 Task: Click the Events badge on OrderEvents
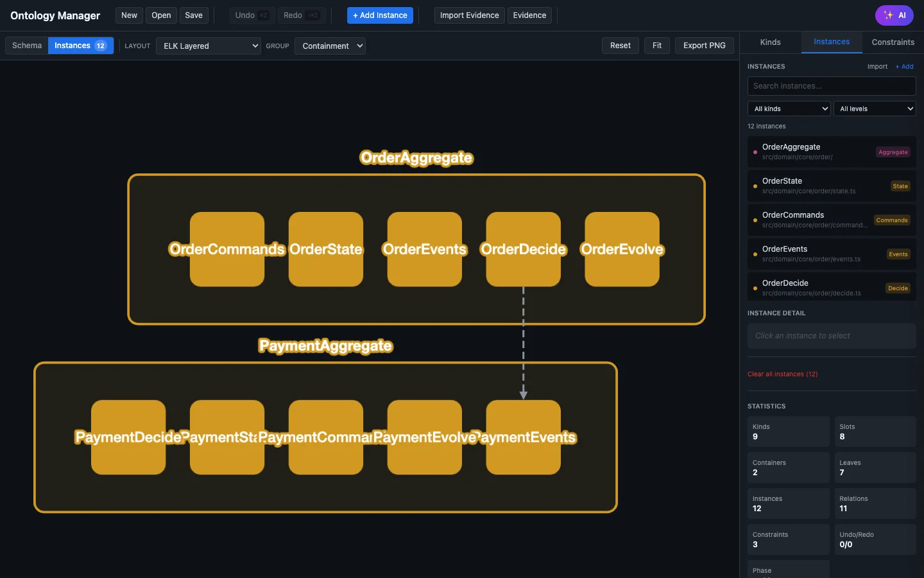[x=898, y=254]
